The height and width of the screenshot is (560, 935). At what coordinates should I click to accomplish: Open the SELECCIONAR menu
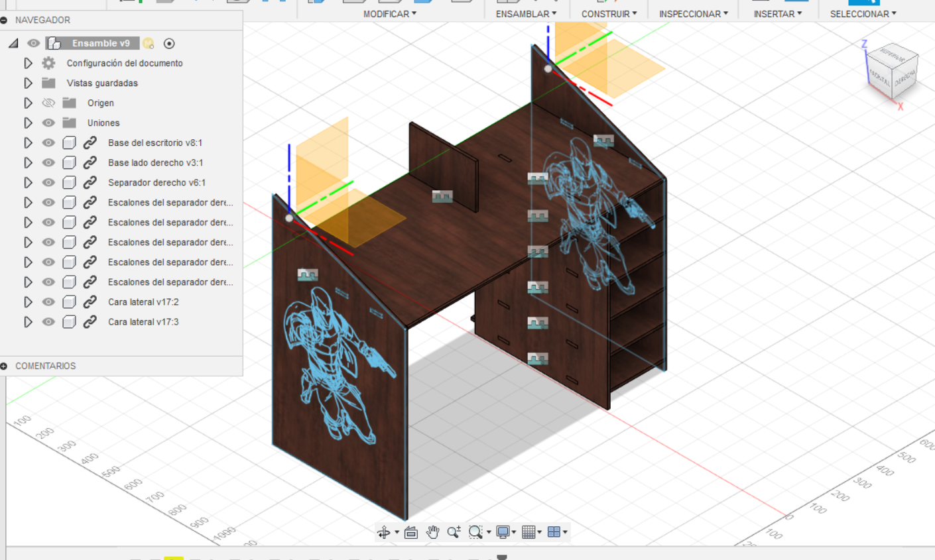tap(863, 14)
